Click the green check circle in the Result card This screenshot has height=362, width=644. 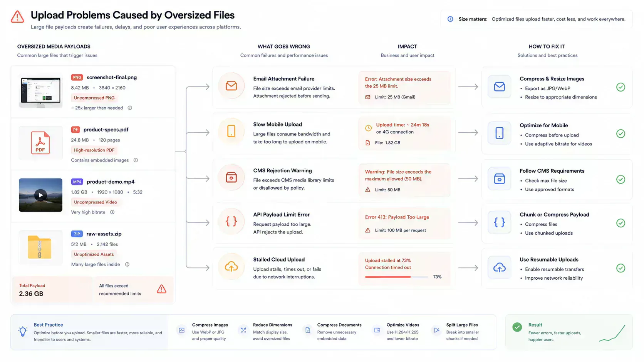click(517, 327)
